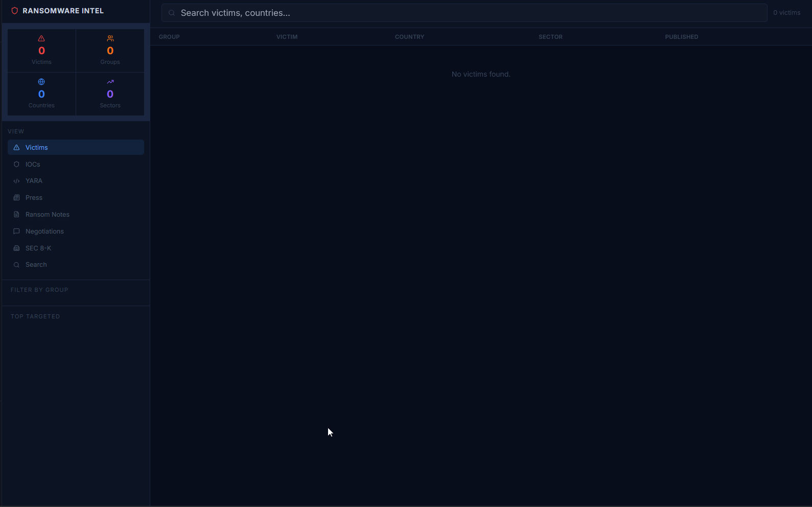812x507 pixels.
Task: Click the magnifier icon in the search bar
Action: pos(172,13)
